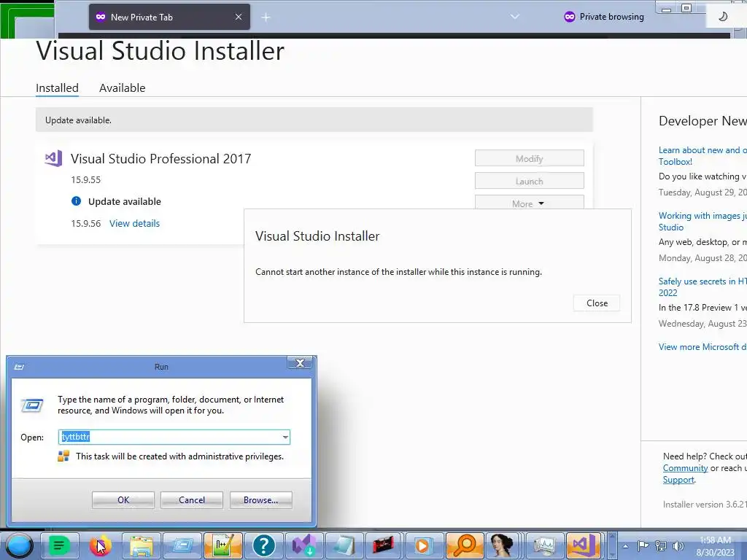The image size is (747, 560).
Task: Launch Firefox from the taskbar
Action: point(100,545)
